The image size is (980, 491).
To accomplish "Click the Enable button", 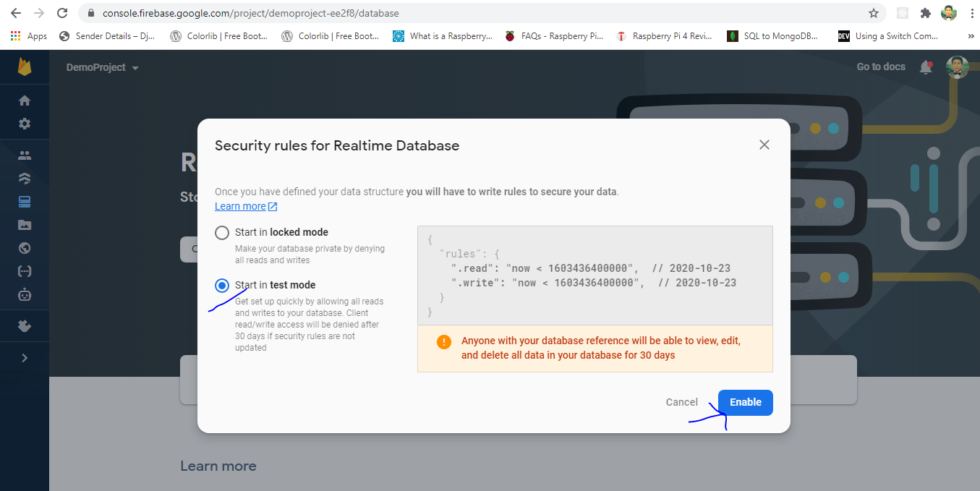I will pos(745,403).
